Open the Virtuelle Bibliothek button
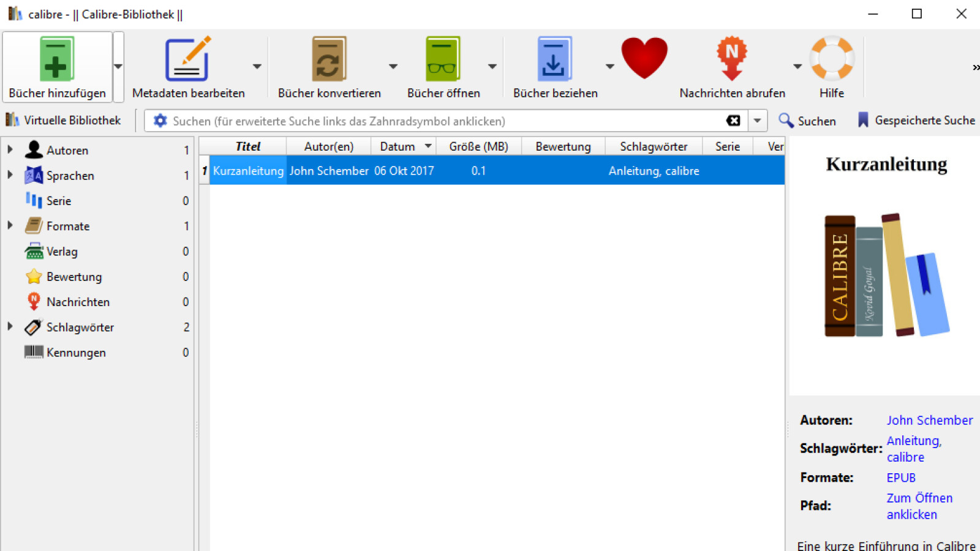The image size is (980, 551). pyautogui.click(x=64, y=120)
